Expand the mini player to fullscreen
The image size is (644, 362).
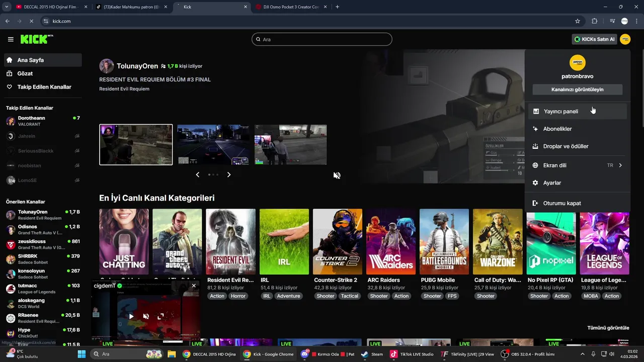[161, 316]
